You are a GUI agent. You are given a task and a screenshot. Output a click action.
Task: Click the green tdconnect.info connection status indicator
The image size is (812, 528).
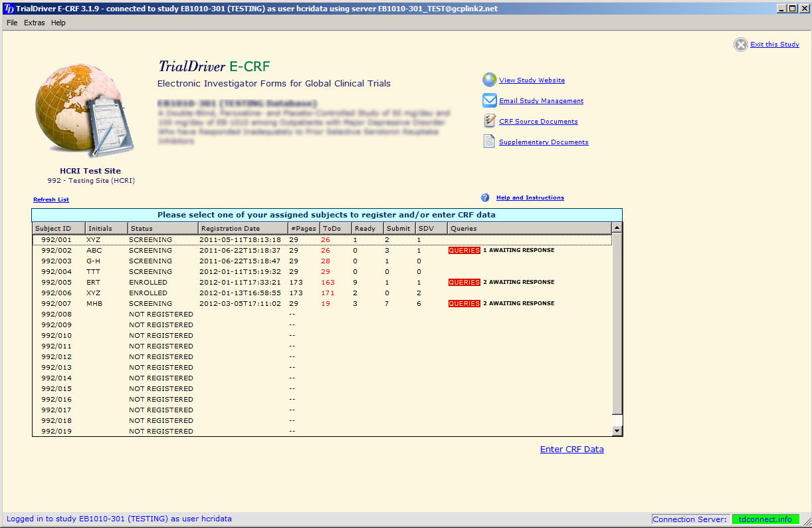[x=765, y=519]
